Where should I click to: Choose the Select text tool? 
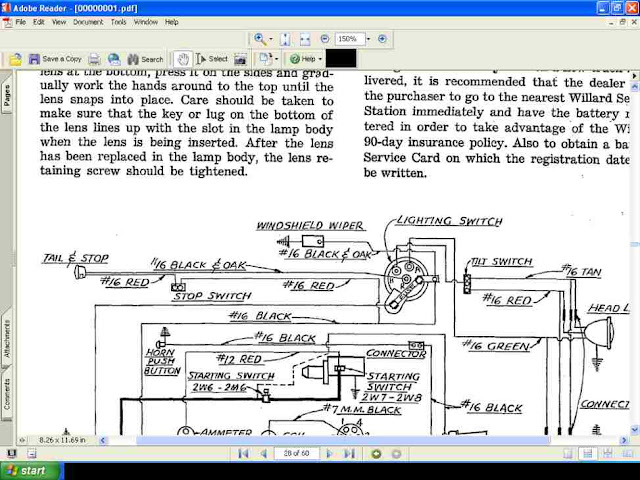coord(211,59)
